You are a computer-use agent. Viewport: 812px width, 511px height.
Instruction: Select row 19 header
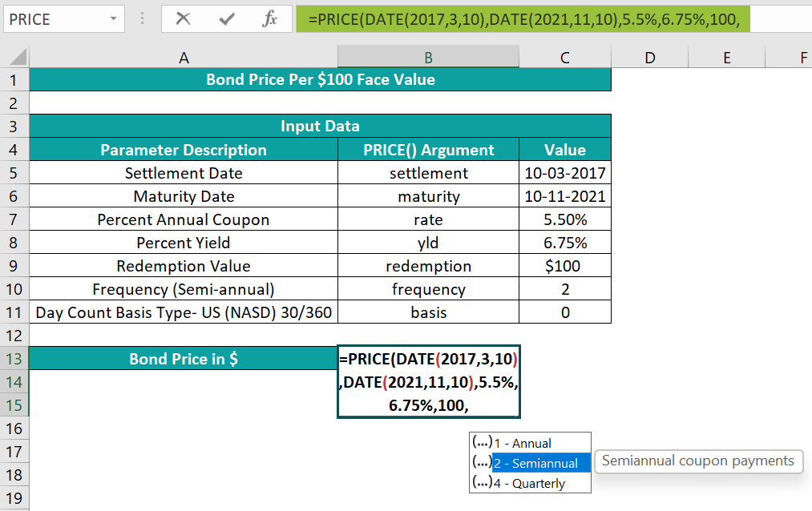[x=14, y=498]
